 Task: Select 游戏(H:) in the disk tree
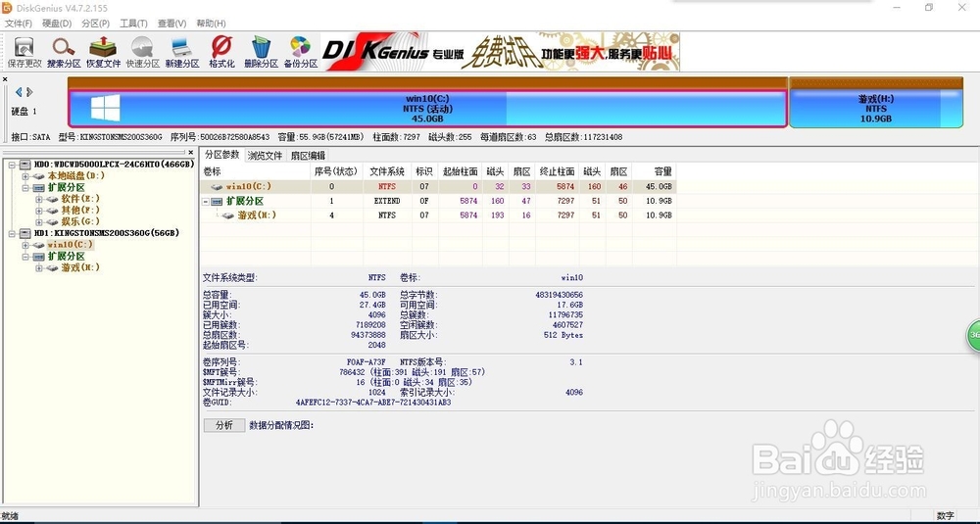pos(80,267)
